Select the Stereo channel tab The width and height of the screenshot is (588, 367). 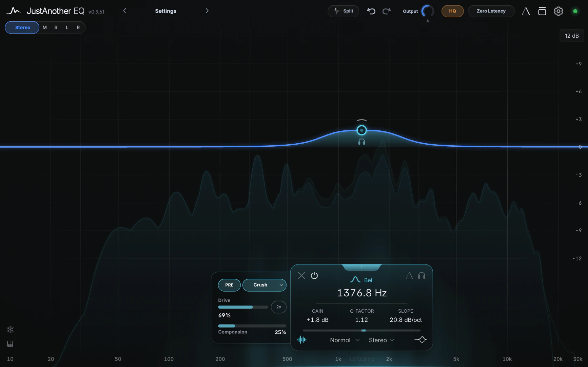22,27
